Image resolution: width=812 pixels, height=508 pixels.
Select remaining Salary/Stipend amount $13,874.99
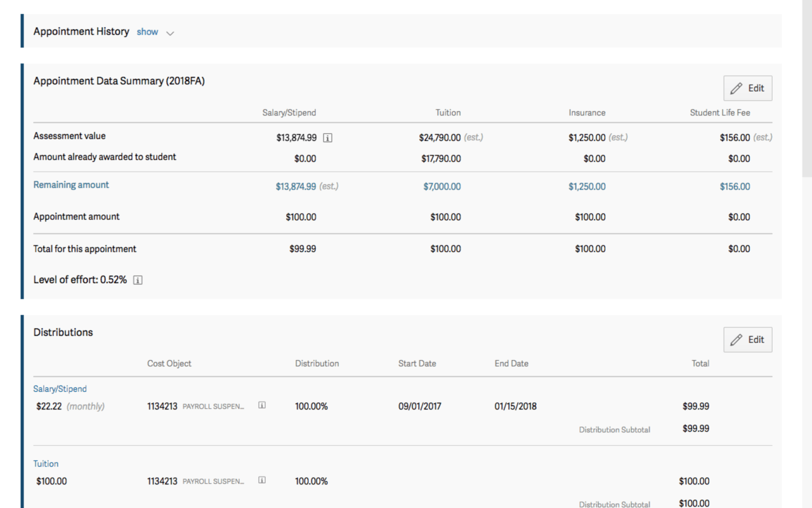(x=296, y=187)
